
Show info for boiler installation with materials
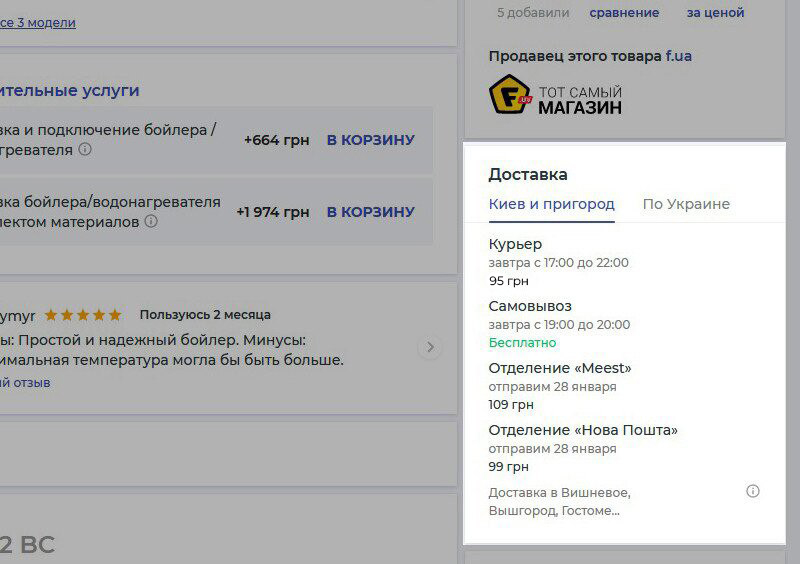(x=151, y=221)
